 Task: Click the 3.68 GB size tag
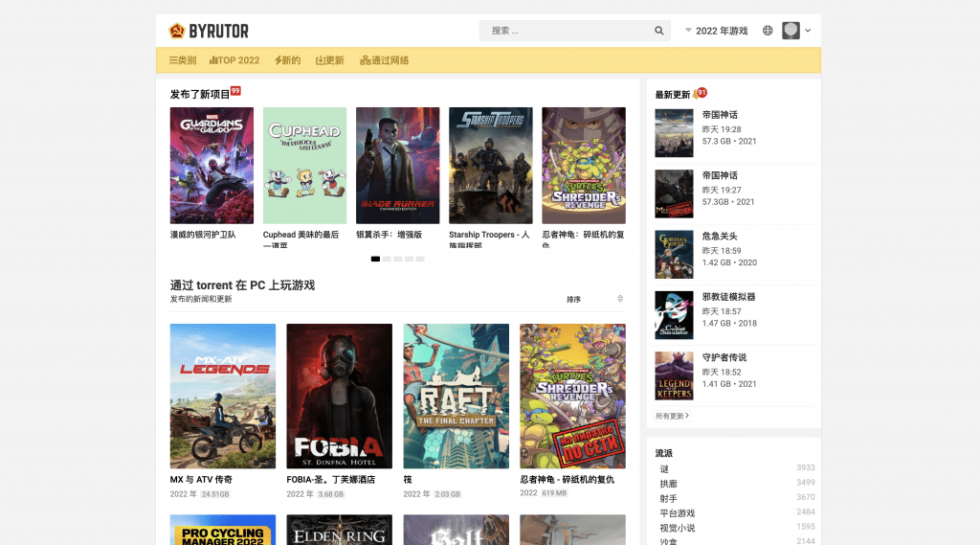[x=330, y=494]
